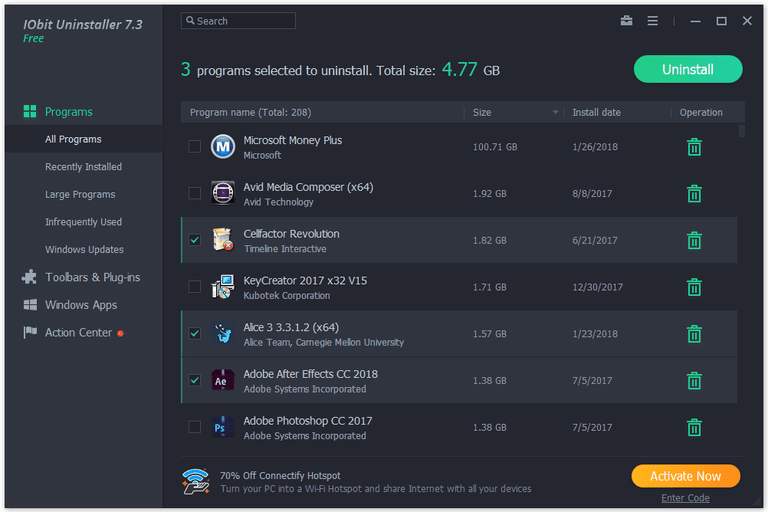Open the hamburger options menu
This screenshot has height=512, width=768.
pos(652,21)
